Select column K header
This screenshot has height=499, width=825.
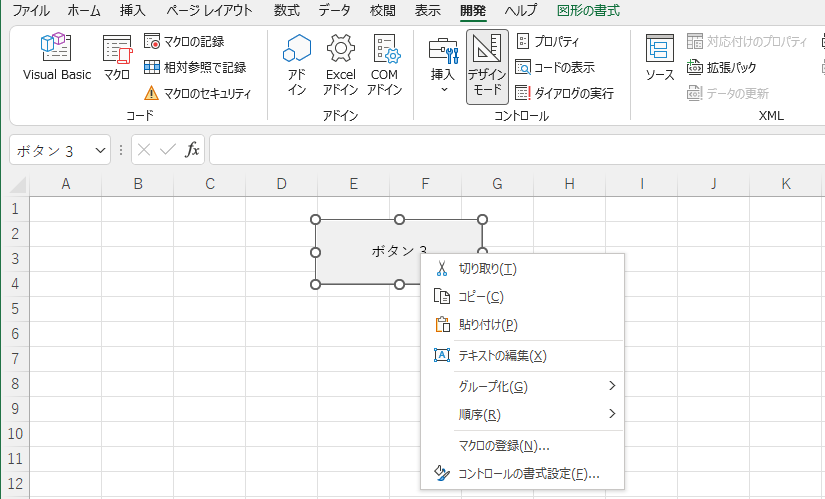click(786, 184)
